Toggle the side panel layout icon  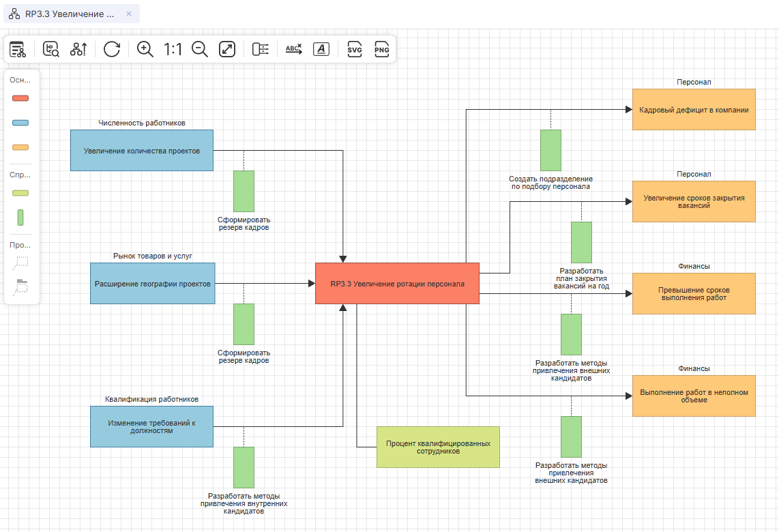[261, 49]
